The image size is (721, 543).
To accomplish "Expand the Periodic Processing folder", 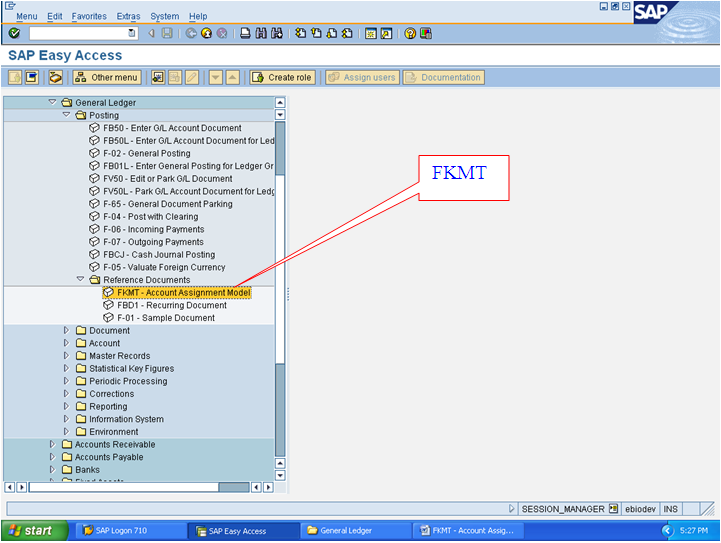I will (66, 381).
